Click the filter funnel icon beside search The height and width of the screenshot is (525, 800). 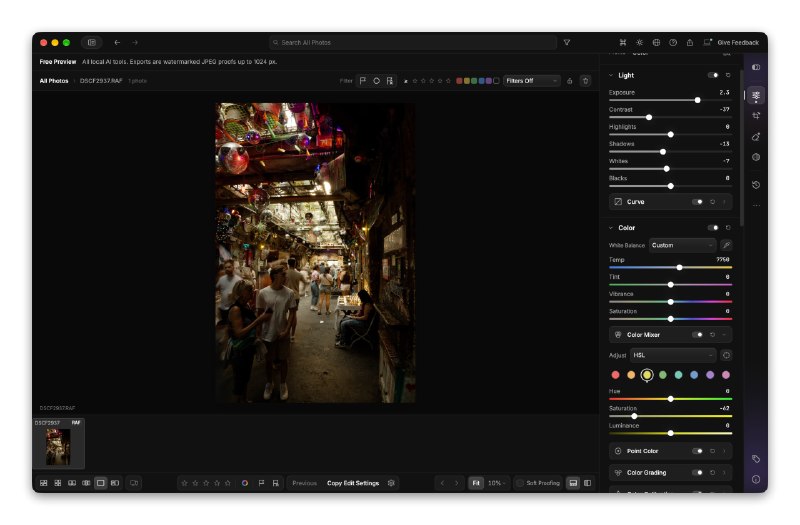click(x=567, y=43)
